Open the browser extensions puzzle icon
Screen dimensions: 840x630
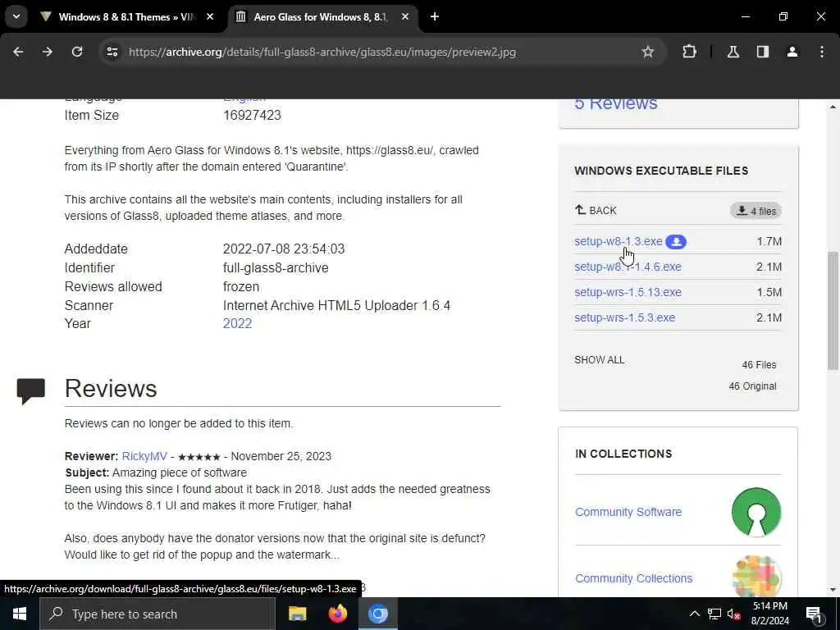click(x=689, y=52)
